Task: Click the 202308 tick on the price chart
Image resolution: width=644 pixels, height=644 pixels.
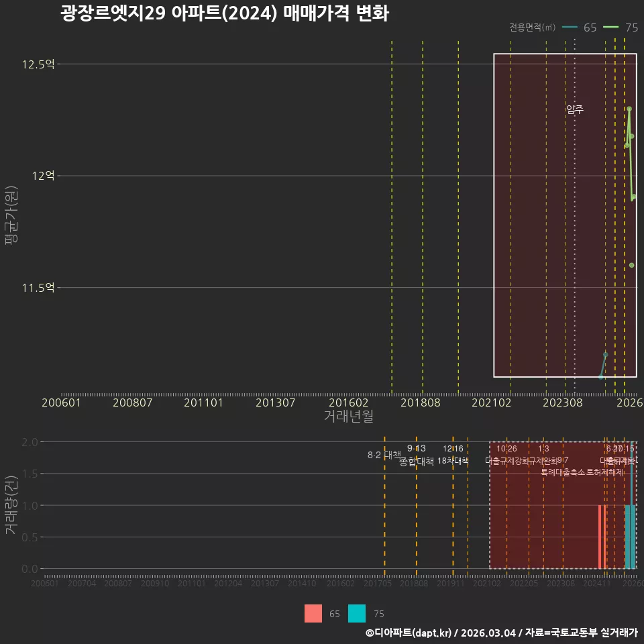Action: [563, 402]
